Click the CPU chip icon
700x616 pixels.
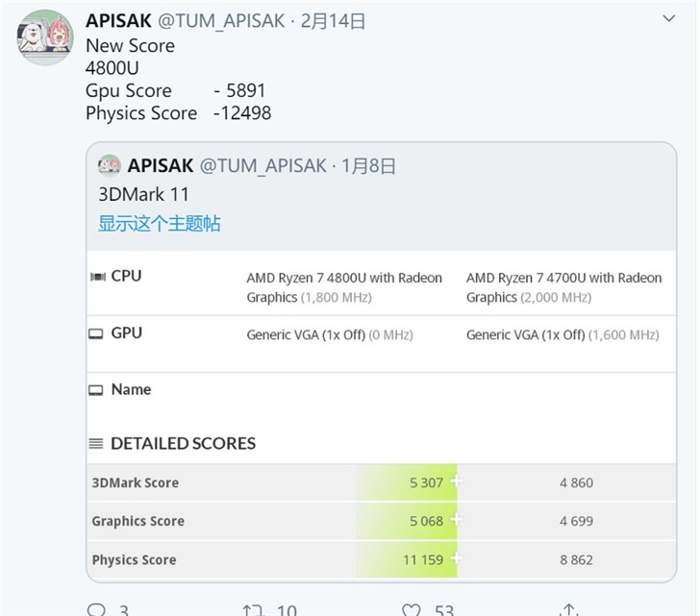97,277
